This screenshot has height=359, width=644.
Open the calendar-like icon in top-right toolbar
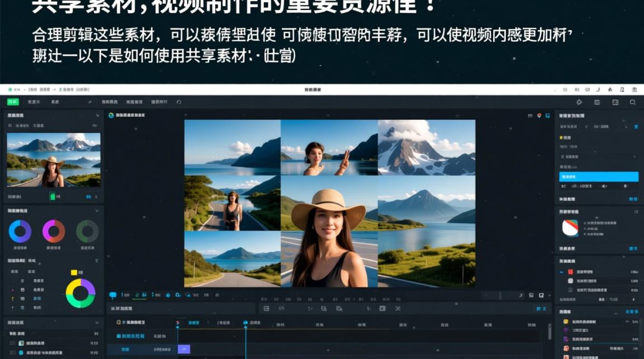597,102
